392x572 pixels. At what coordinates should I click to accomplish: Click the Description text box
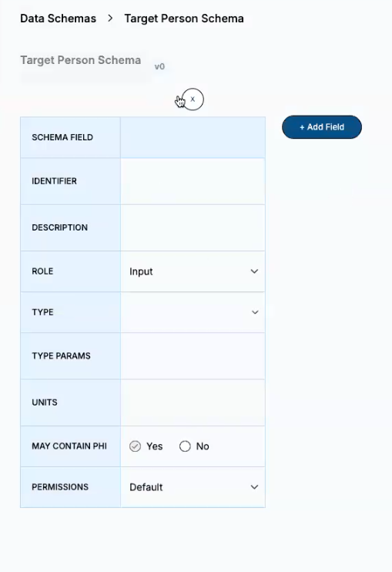(193, 227)
